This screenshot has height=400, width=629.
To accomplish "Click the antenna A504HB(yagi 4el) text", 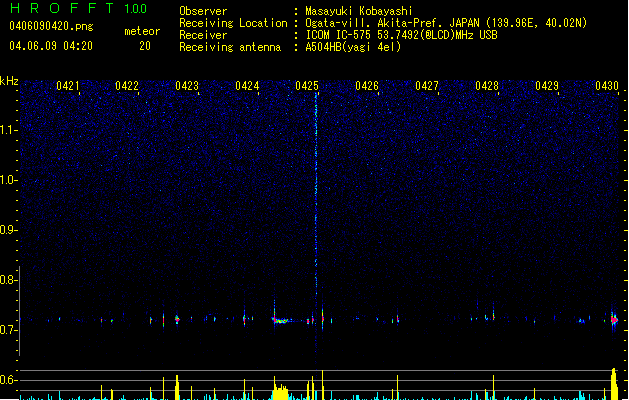I will click(353, 47).
